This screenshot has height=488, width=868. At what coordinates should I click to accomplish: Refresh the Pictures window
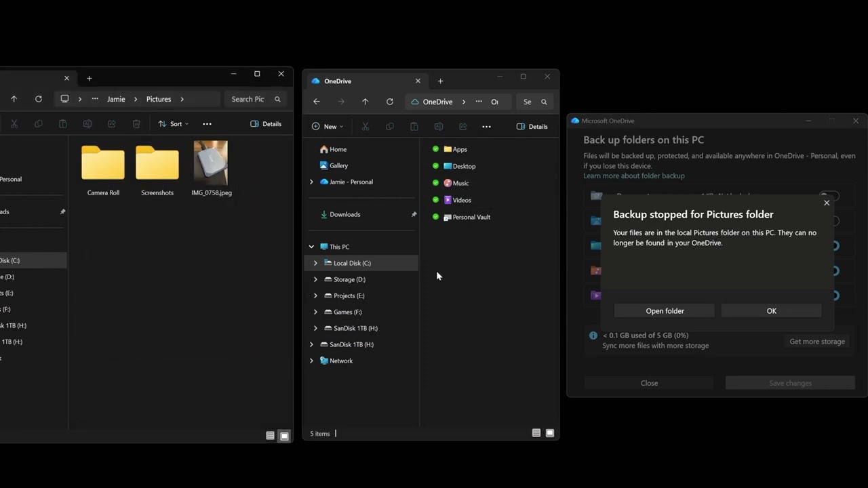(39, 99)
